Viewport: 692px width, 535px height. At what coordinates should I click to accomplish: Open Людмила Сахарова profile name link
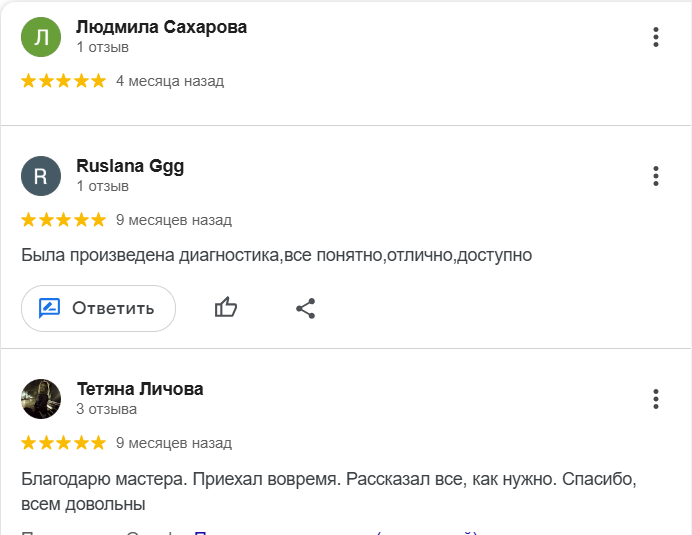click(161, 27)
